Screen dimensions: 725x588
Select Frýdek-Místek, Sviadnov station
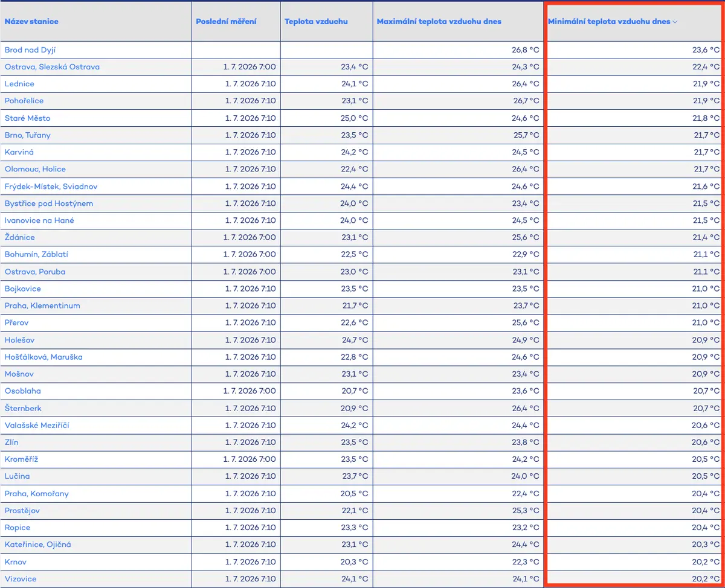(x=51, y=187)
